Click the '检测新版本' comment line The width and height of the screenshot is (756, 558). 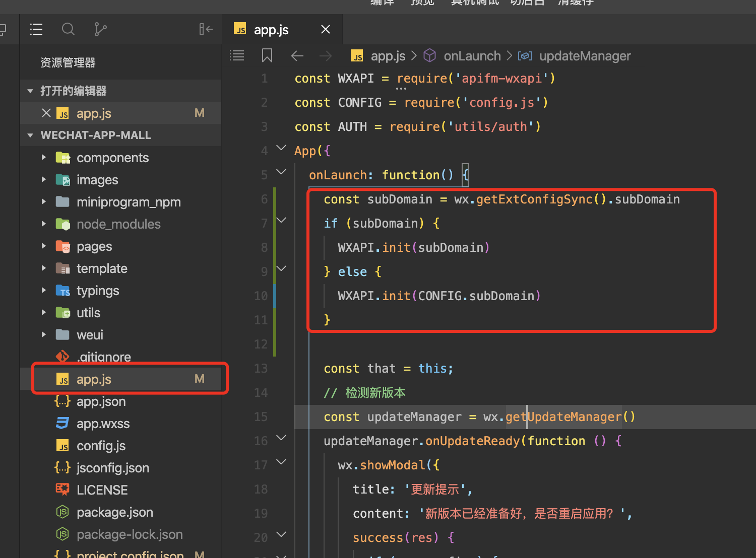[364, 393]
